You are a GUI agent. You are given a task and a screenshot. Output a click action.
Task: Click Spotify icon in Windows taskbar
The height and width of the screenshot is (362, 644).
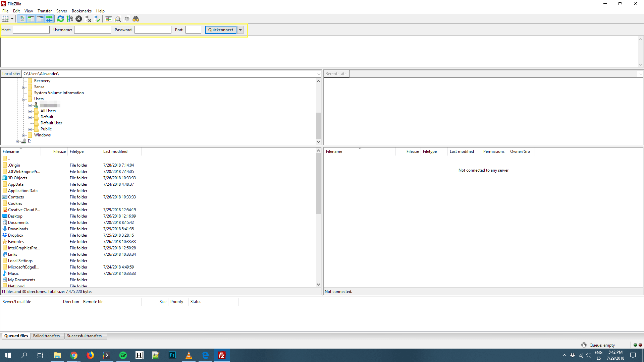click(x=123, y=355)
